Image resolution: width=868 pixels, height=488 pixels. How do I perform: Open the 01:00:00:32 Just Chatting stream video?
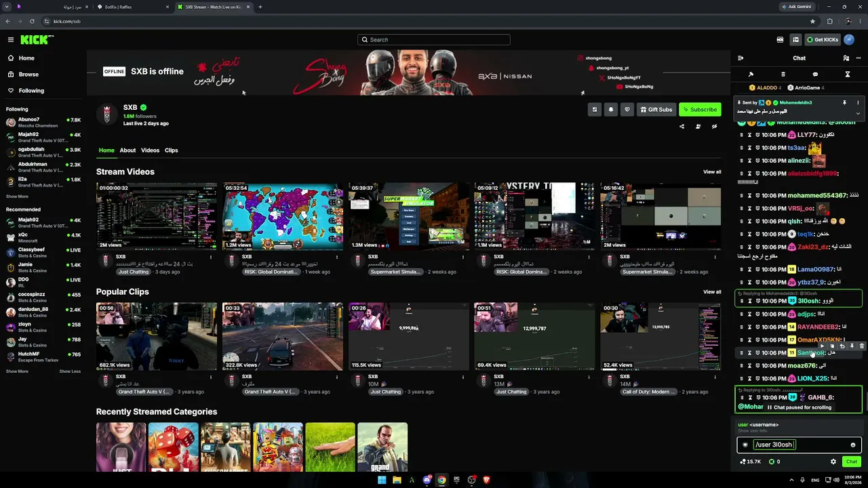pos(157,216)
